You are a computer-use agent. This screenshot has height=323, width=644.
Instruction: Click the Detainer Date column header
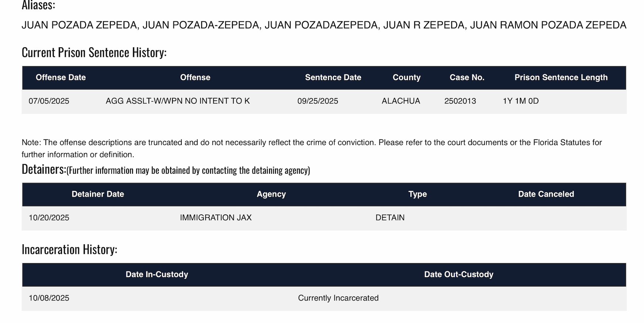97,194
